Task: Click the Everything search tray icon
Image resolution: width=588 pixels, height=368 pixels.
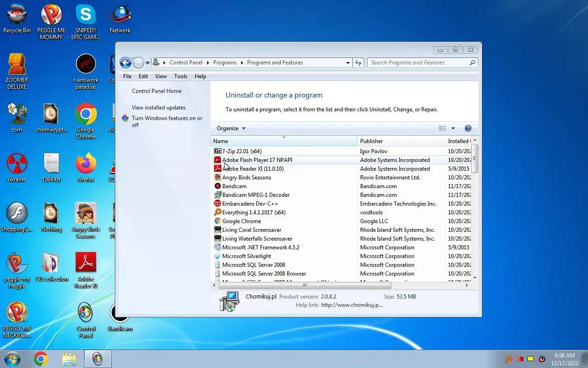Action: pos(509,359)
